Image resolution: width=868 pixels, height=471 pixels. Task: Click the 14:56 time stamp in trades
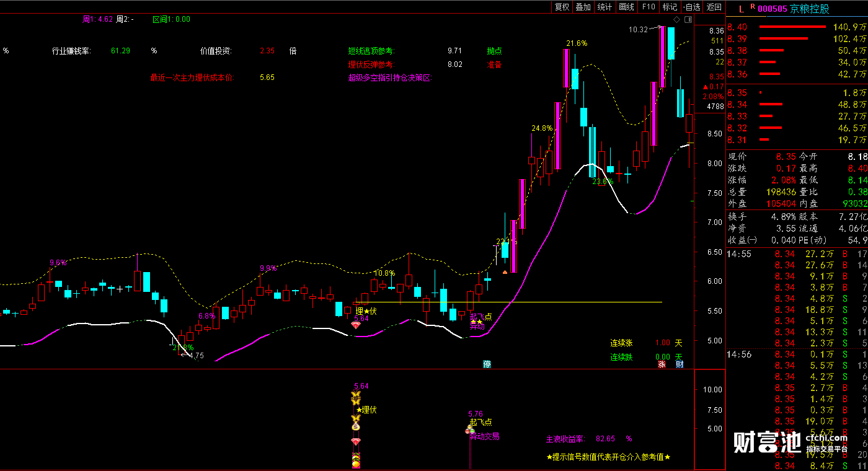tap(739, 354)
